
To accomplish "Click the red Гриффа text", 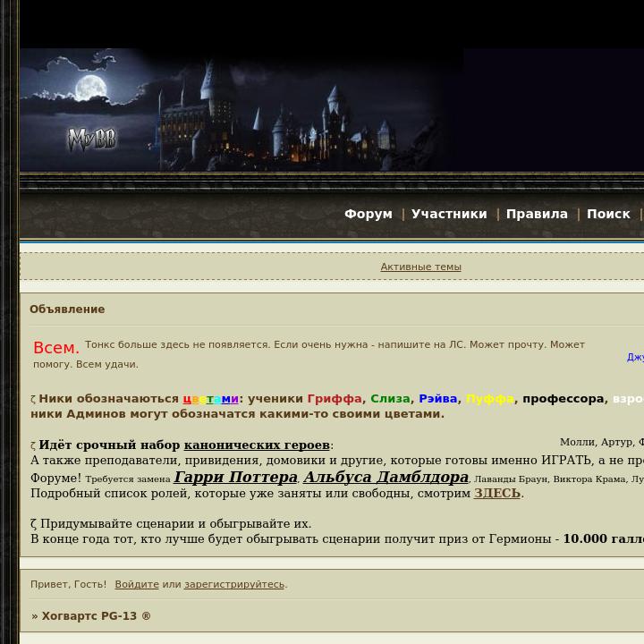I will click(335, 399).
